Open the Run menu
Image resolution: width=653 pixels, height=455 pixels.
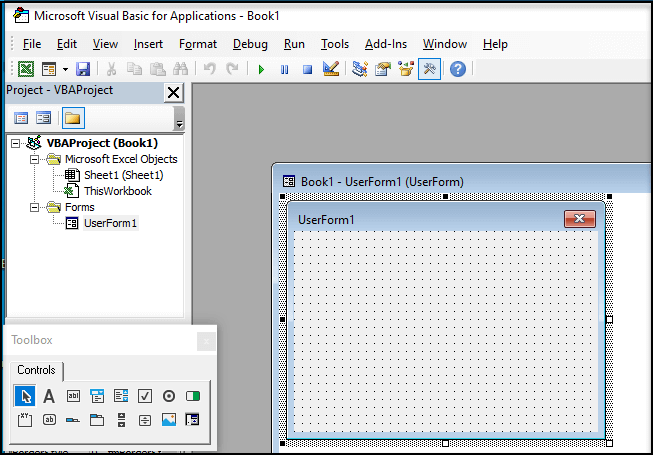(x=294, y=44)
